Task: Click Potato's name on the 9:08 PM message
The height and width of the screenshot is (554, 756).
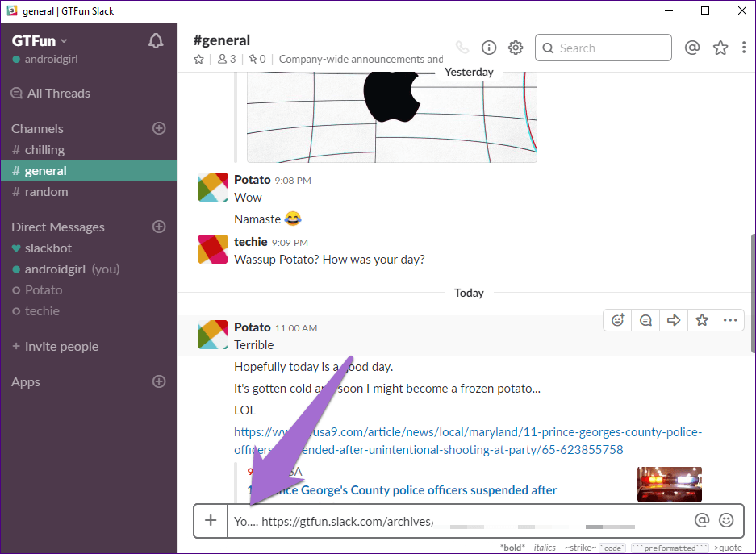Action: pyautogui.click(x=253, y=180)
